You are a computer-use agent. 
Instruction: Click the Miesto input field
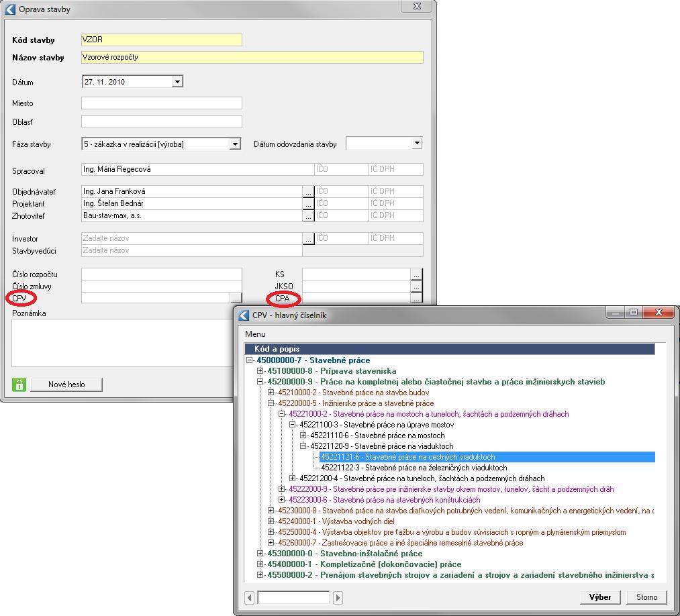(161, 103)
